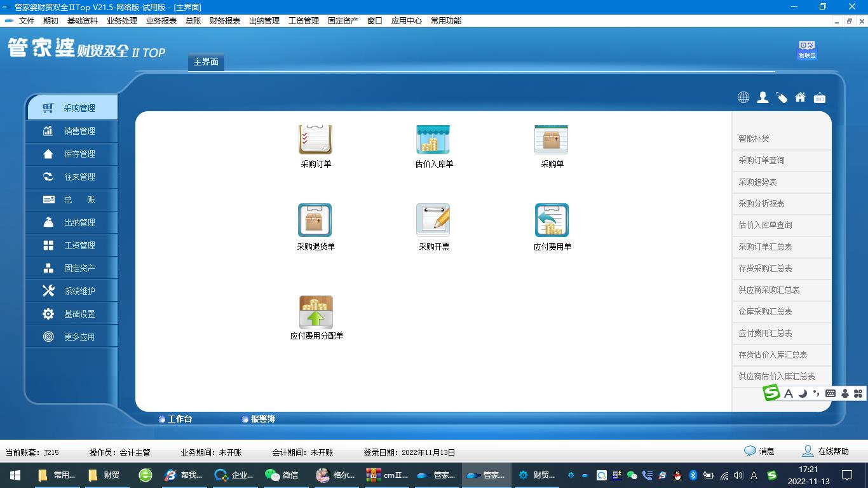The image size is (868, 488).
Task: Select 销售管理 in the sidebar
Action: [x=72, y=131]
